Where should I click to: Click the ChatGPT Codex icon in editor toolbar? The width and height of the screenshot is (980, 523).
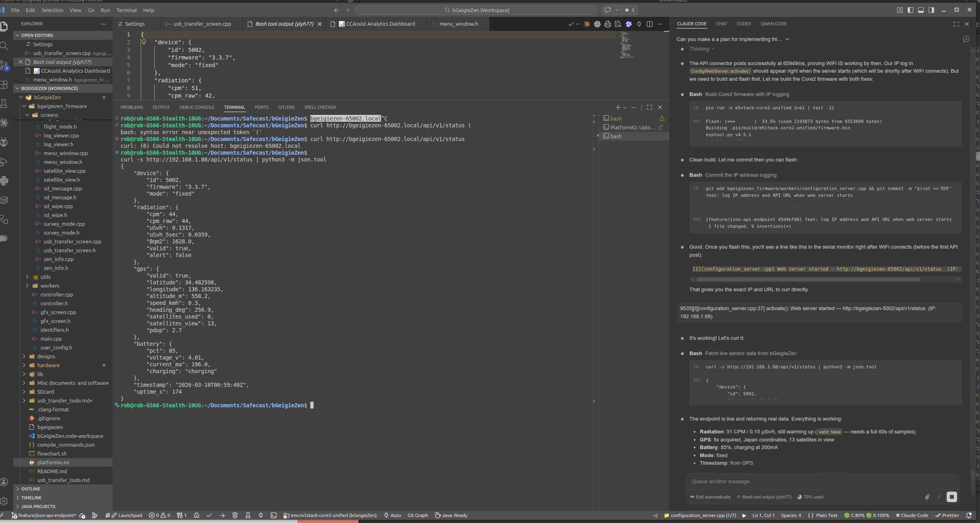coord(597,24)
